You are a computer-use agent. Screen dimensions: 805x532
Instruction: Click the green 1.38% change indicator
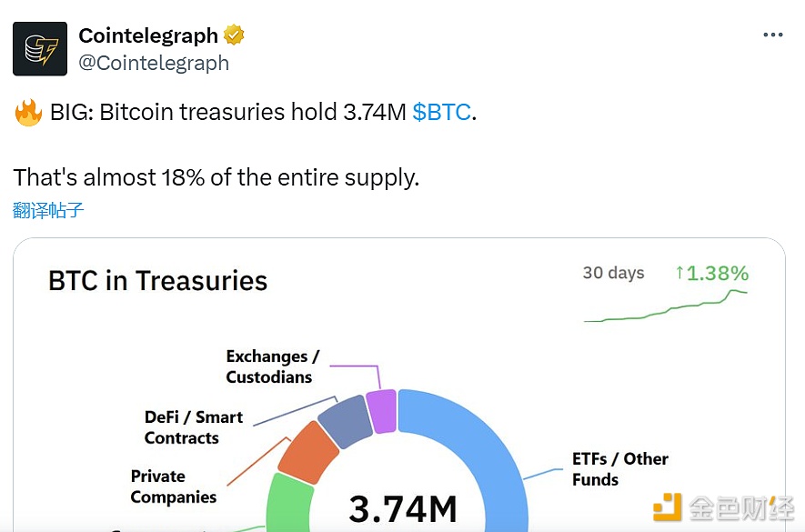point(711,273)
